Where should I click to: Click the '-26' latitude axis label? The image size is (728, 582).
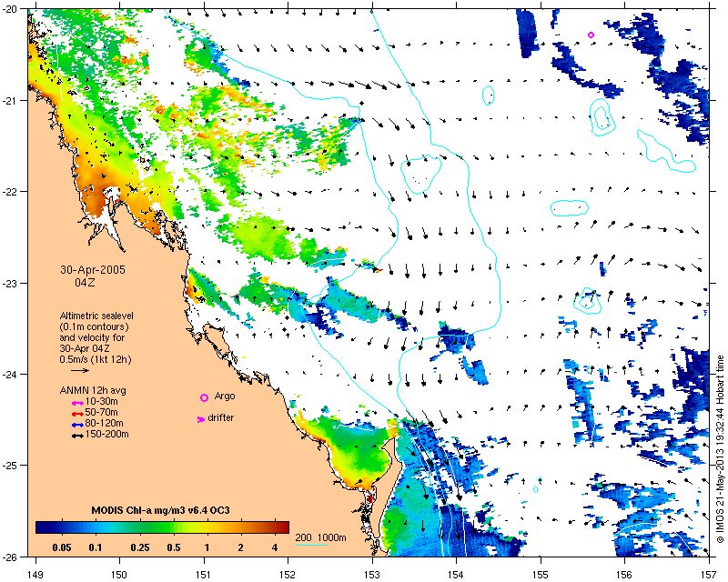[11, 557]
